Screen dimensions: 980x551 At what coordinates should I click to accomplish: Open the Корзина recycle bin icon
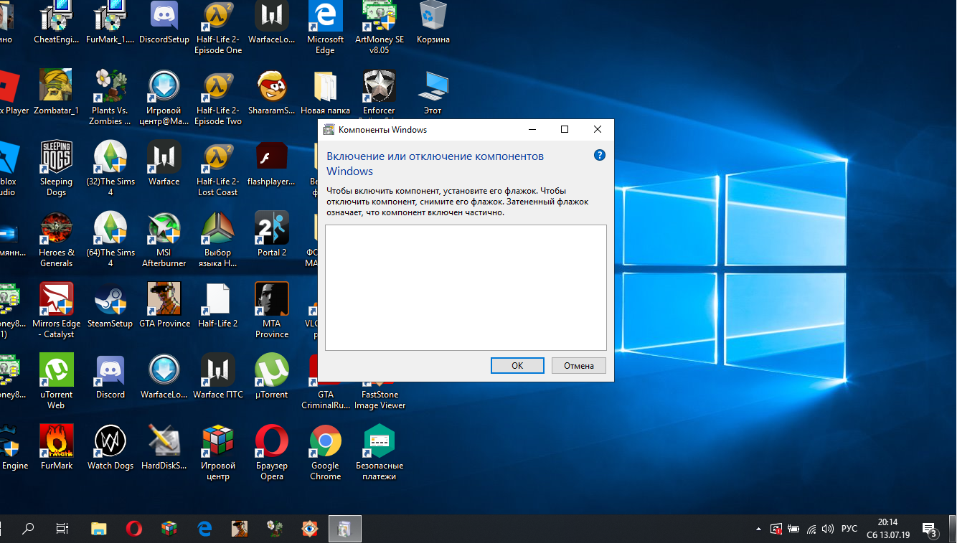coord(433,23)
